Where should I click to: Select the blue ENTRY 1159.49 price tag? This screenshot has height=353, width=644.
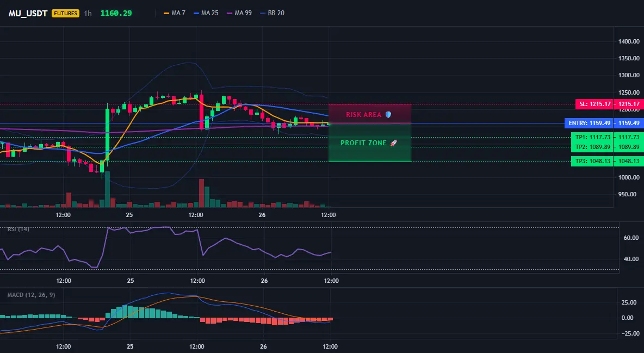(x=603, y=123)
